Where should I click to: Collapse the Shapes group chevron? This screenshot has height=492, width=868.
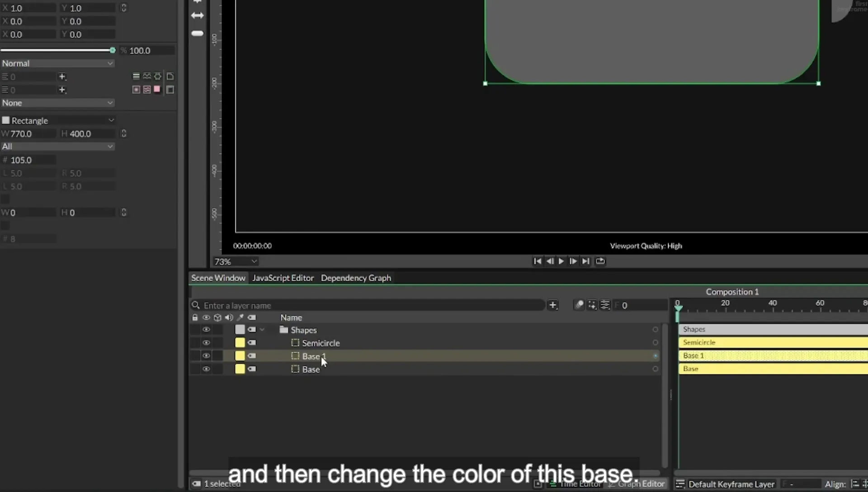[x=262, y=330]
